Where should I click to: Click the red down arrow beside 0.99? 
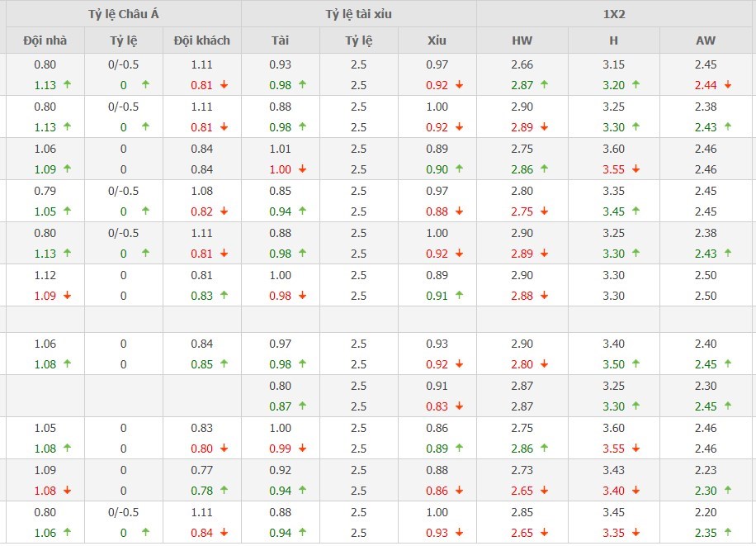click(x=302, y=449)
